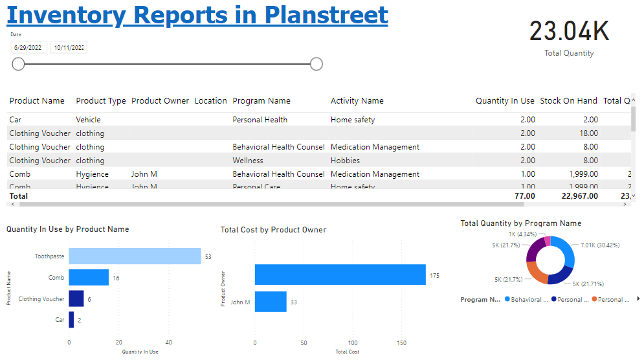The width and height of the screenshot is (644, 360).
Task: Select the Car bar valued 2
Action: click(x=71, y=320)
